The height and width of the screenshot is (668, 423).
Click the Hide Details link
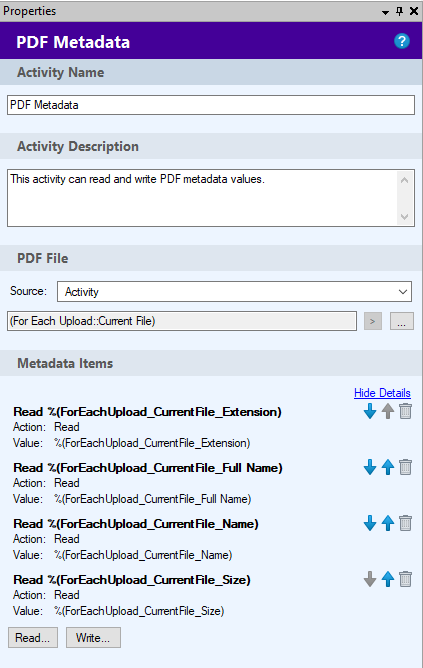382,393
